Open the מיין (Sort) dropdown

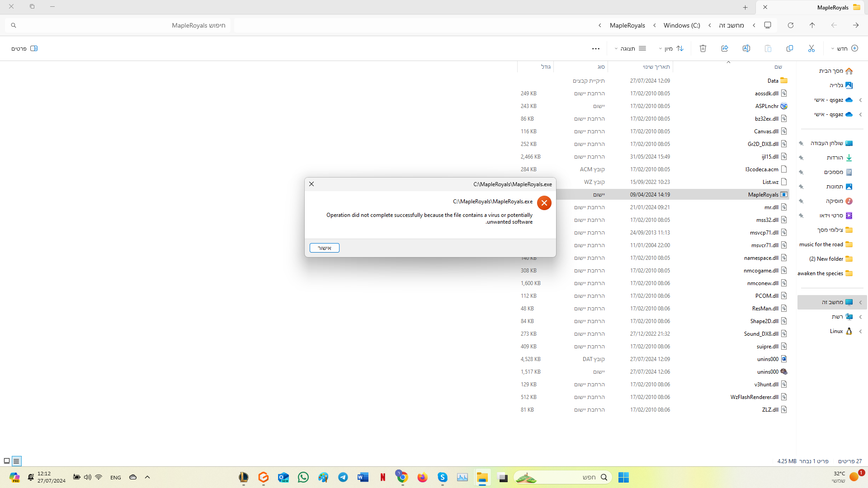pyautogui.click(x=671, y=48)
